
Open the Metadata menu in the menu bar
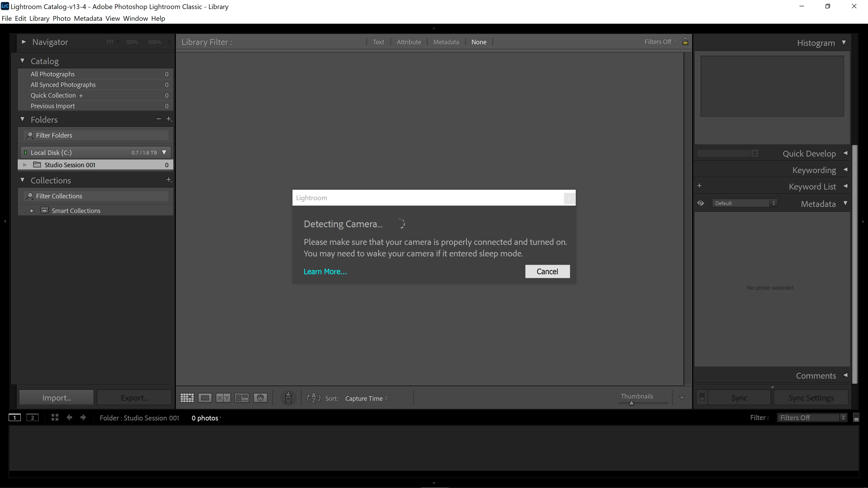[88, 19]
